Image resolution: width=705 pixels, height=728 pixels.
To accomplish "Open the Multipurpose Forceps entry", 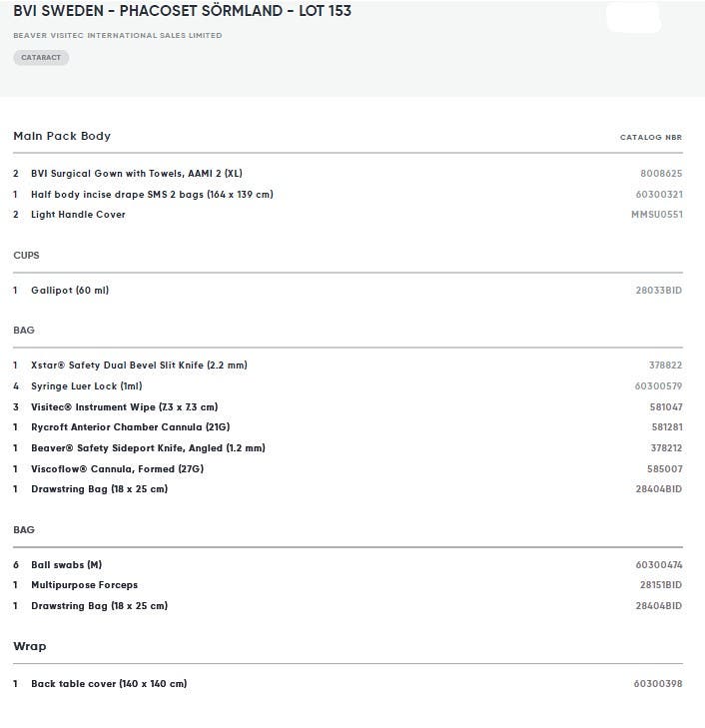I will [85, 585].
